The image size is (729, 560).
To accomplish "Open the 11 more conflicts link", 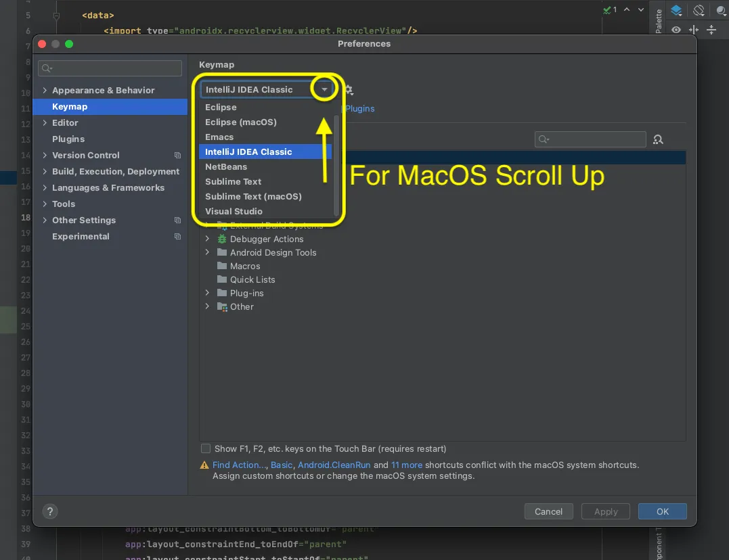I will 407,465.
